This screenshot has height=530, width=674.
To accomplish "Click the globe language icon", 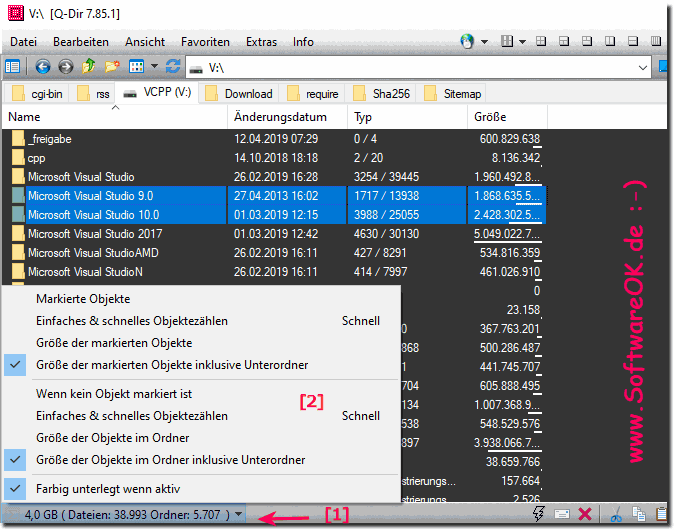I will tap(467, 41).
